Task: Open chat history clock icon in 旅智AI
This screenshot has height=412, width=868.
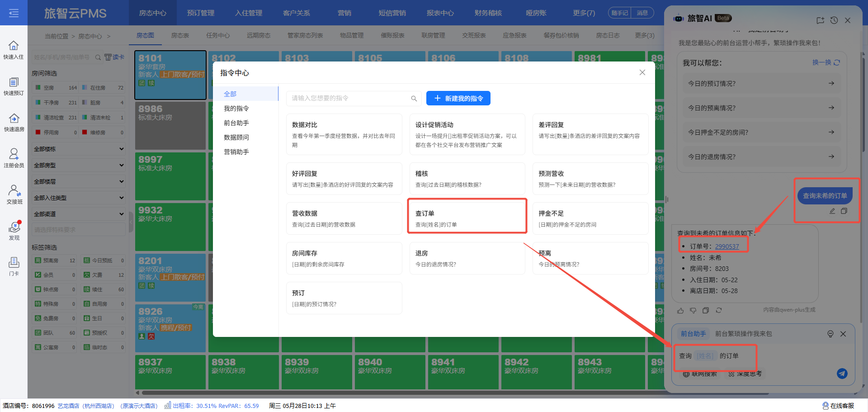Action: point(834,20)
